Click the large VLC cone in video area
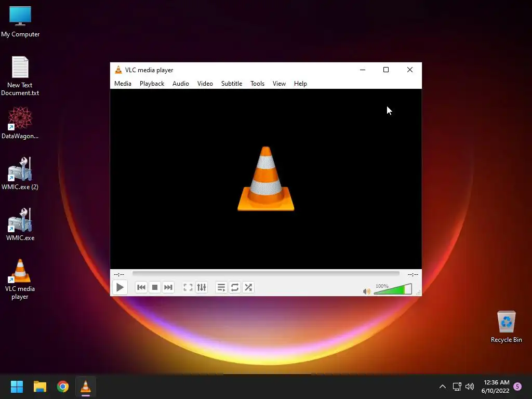Screen dimensions: 532x399 265,179
